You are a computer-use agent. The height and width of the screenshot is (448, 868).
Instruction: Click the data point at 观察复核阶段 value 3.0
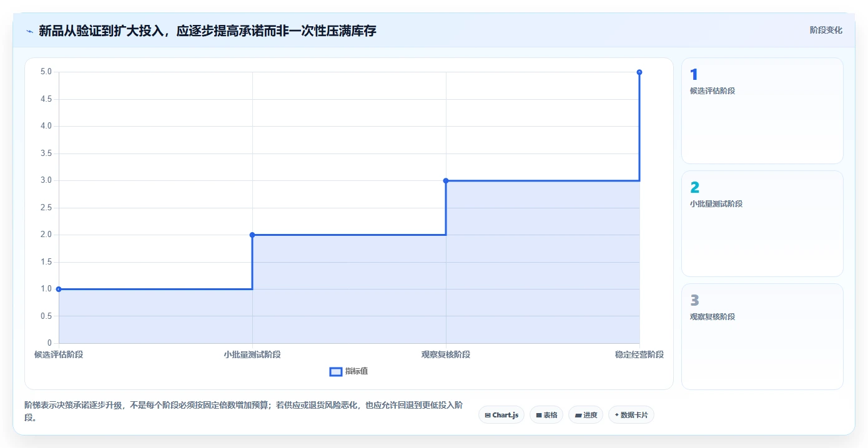446,180
